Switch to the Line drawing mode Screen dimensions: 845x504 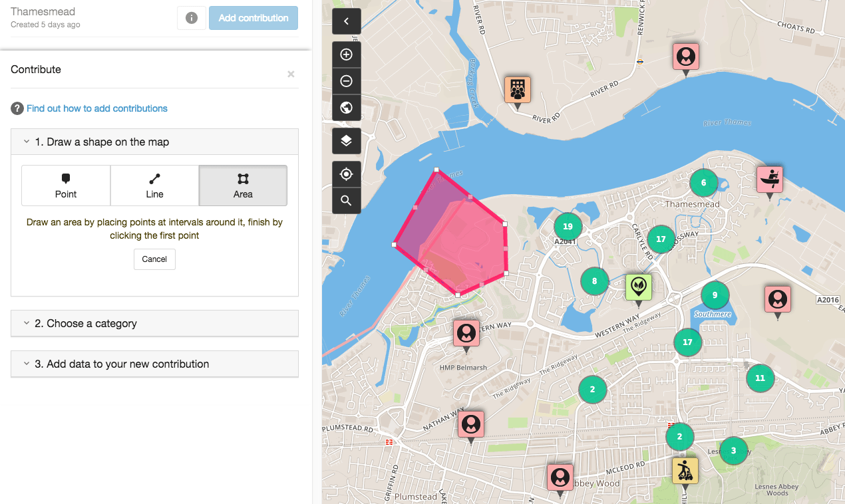pyautogui.click(x=154, y=186)
